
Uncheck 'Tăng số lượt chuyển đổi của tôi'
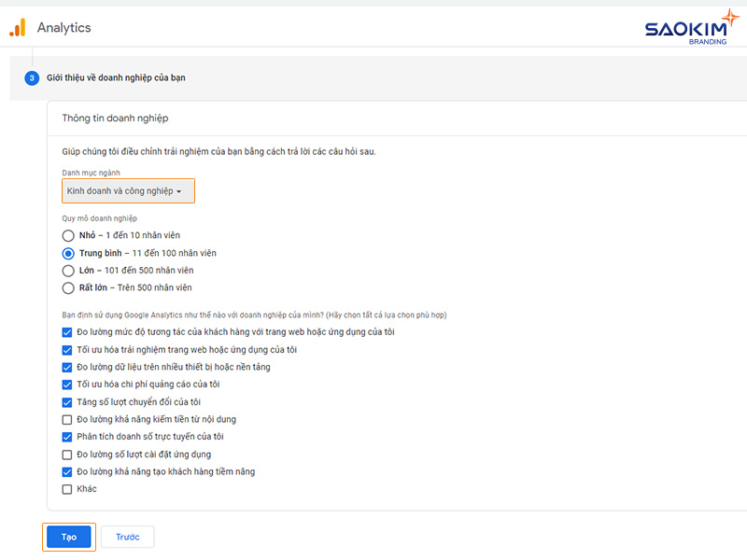point(66,402)
